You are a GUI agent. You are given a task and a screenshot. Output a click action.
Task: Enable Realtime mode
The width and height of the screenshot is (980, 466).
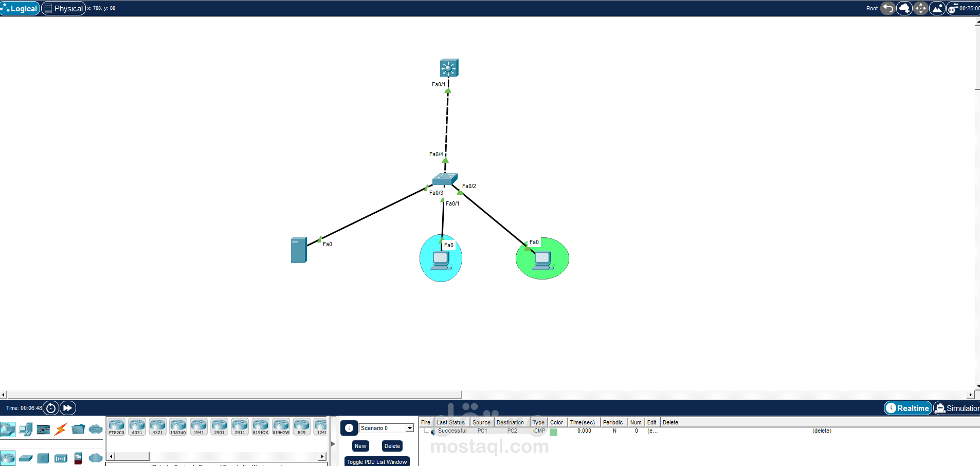coord(908,408)
